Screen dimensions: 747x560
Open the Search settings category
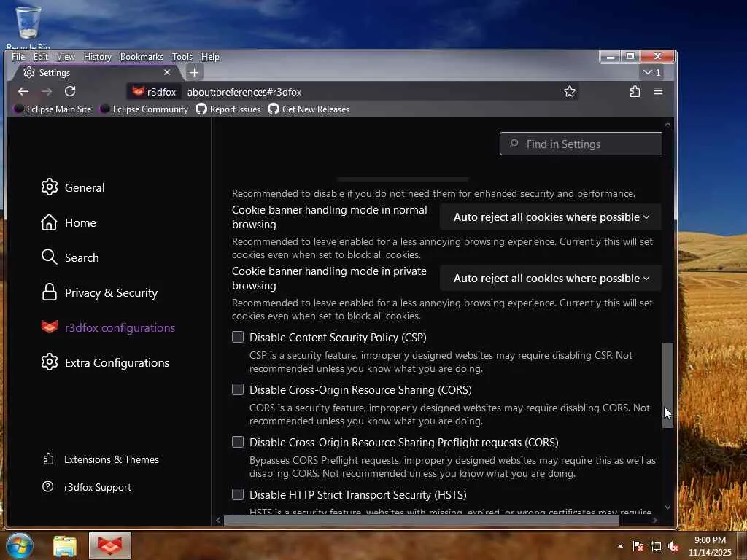pos(69,257)
